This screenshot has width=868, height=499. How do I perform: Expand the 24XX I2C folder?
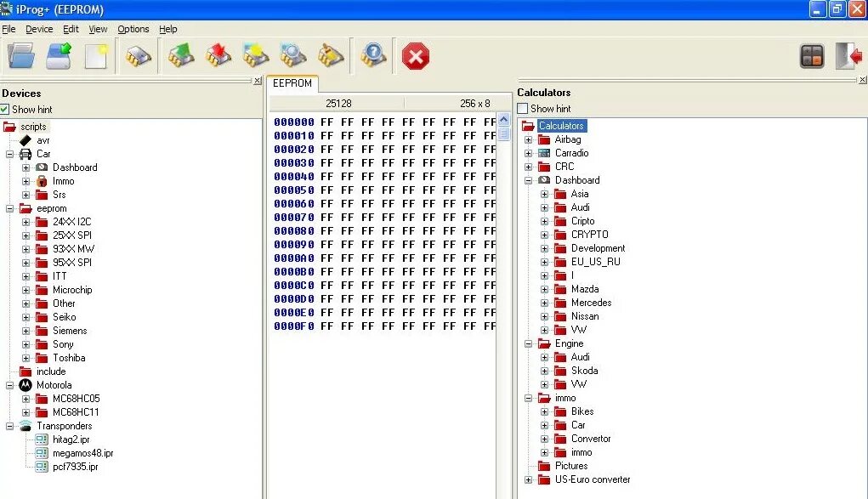[26, 222]
